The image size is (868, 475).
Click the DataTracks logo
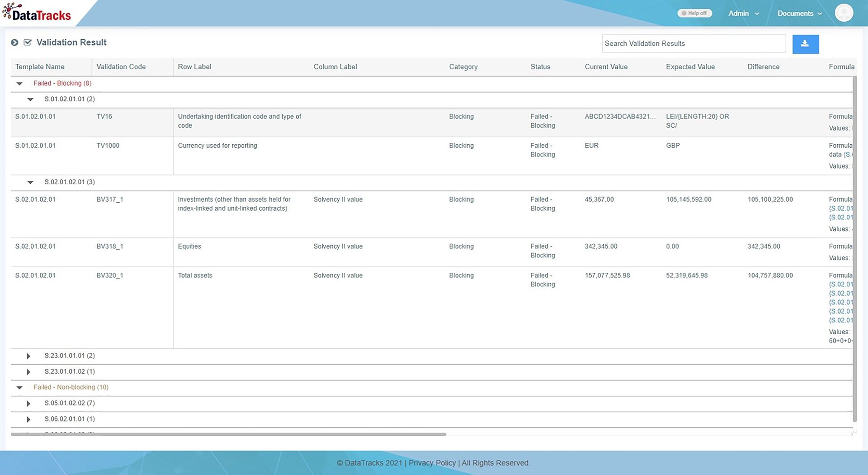(37, 13)
